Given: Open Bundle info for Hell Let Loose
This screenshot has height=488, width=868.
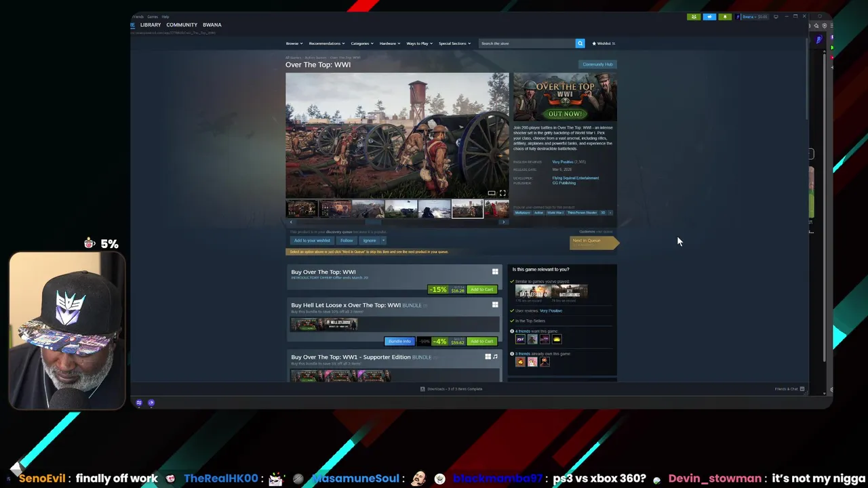Looking at the screenshot, I should 399,342.
